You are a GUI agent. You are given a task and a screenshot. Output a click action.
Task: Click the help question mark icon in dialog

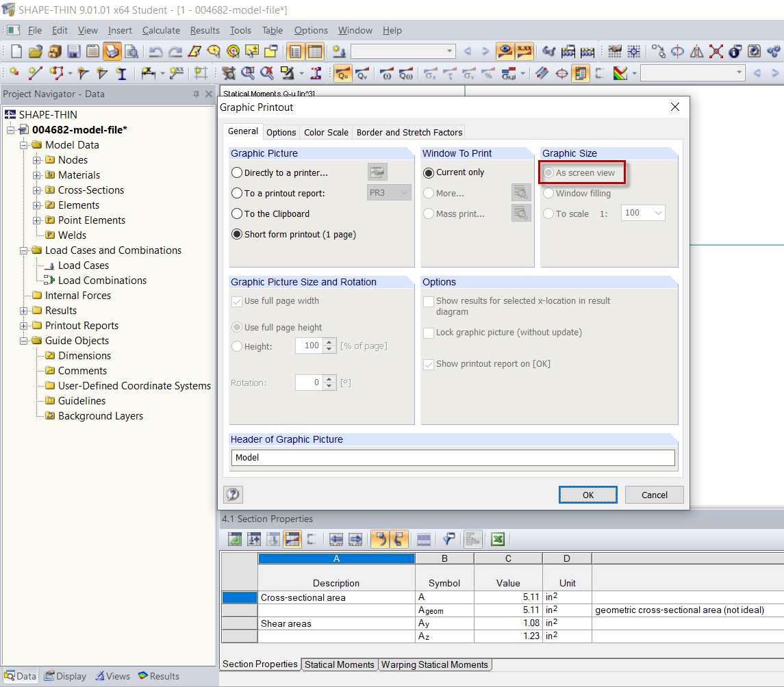233,495
